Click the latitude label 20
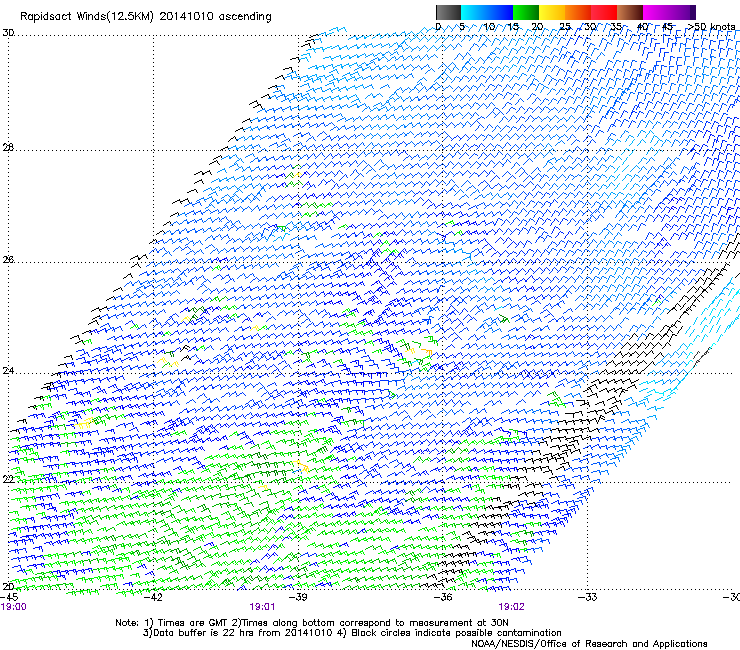 (8, 586)
